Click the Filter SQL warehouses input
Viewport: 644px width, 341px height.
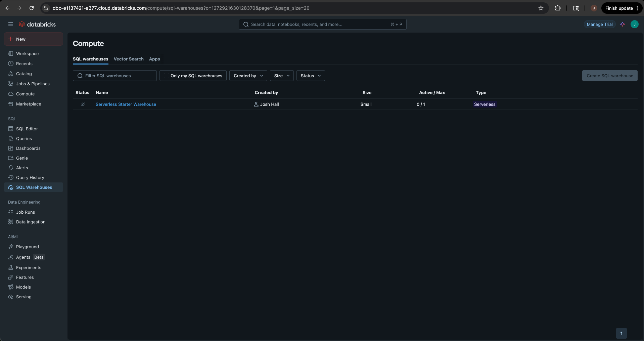(x=115, y=76)
